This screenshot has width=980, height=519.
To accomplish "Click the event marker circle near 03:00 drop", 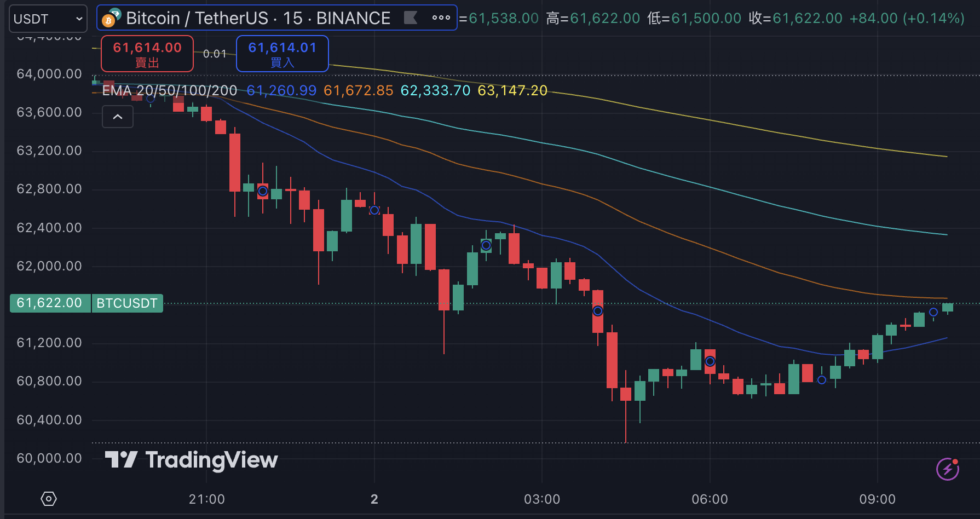I will [598, 311].
